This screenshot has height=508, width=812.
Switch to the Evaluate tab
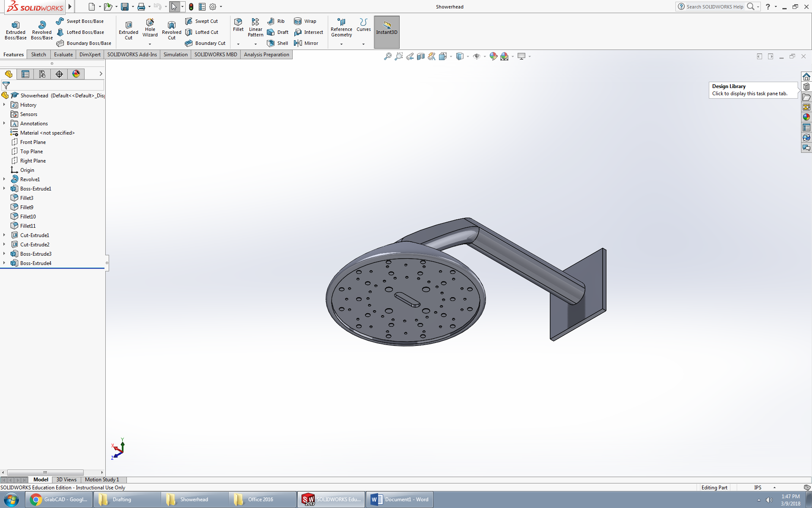pos(63,55)
